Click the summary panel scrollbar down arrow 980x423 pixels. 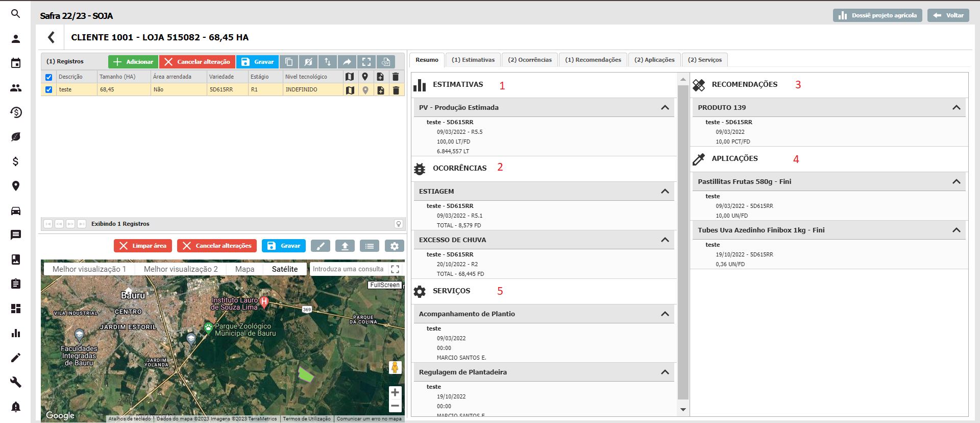683,409
